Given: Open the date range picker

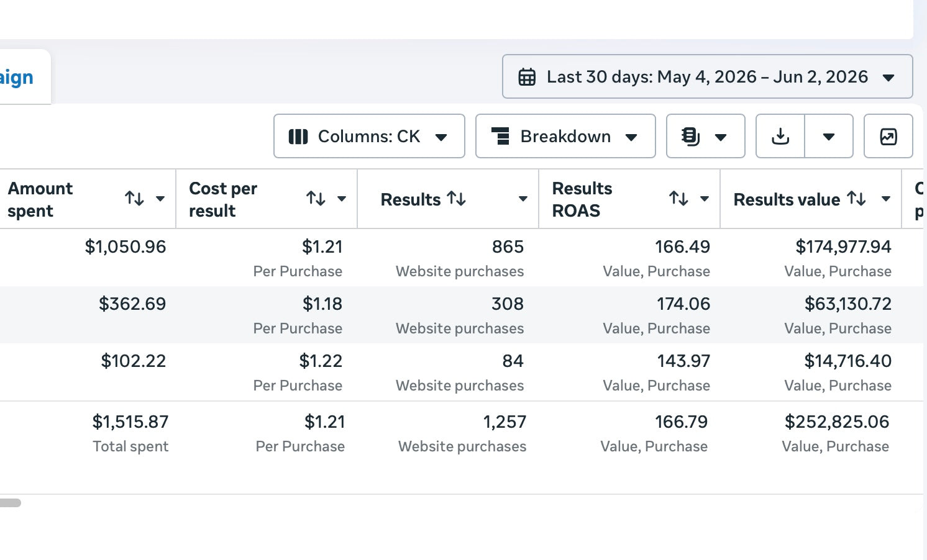Looking at the screenshot, I should pos(707,76).
